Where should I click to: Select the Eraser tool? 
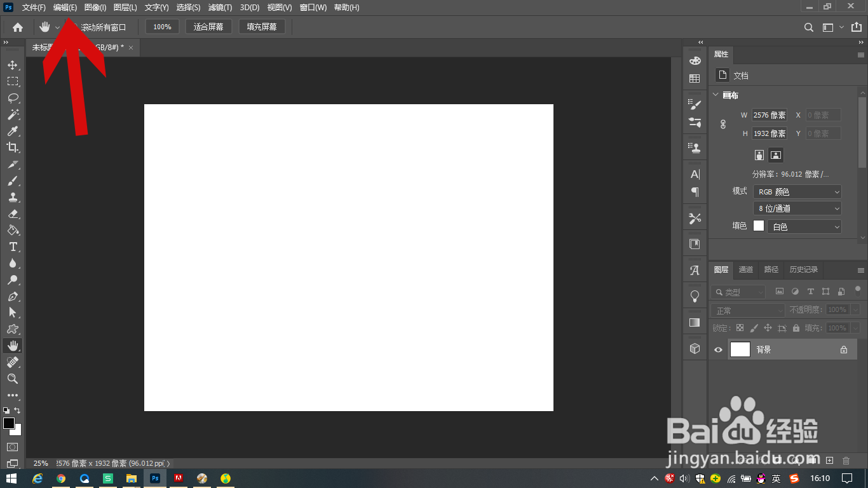click(13, 213)
